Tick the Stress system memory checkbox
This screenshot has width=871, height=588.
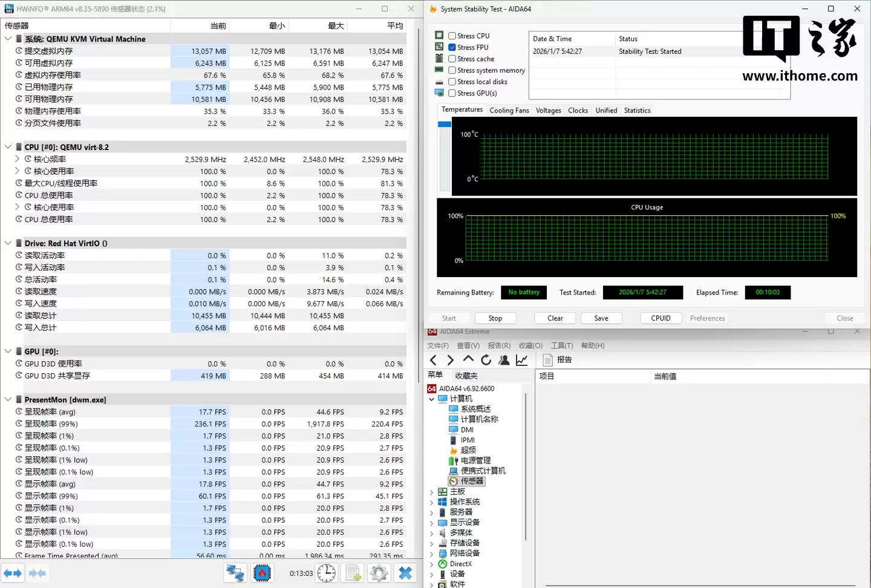click(x=452, y=70)
